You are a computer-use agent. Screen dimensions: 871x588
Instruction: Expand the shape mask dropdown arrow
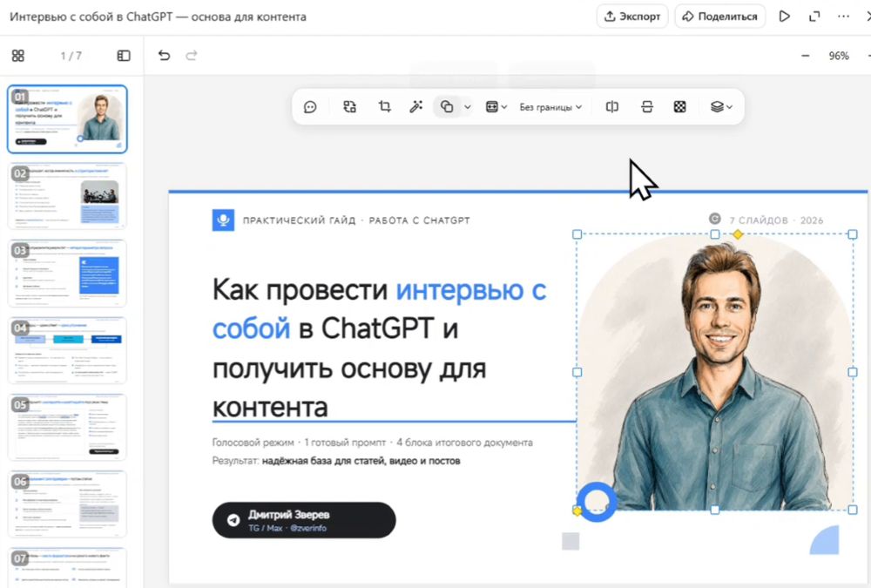468,106
